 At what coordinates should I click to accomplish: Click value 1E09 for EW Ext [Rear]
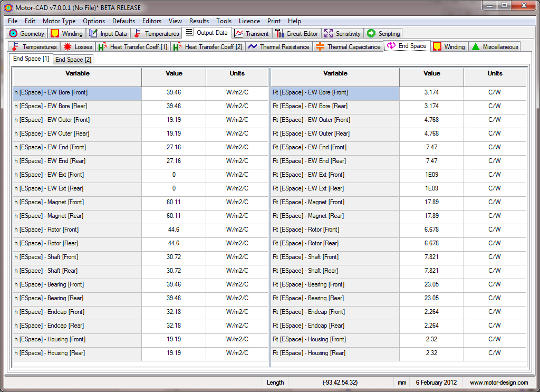[x=431, y=188]
